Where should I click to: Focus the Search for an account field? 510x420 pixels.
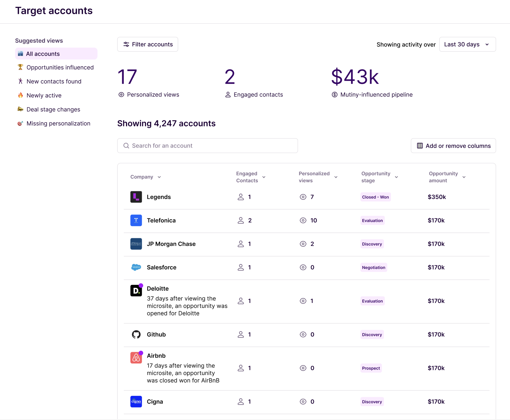tap(207, 146)
